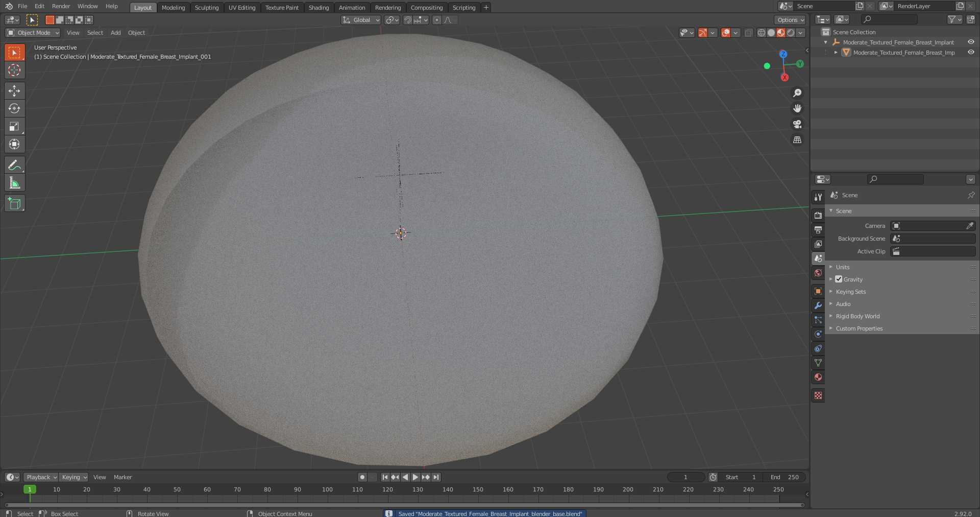980x517 pixels.
Task: Toggle the camera view icon
Action: [797, 124]
